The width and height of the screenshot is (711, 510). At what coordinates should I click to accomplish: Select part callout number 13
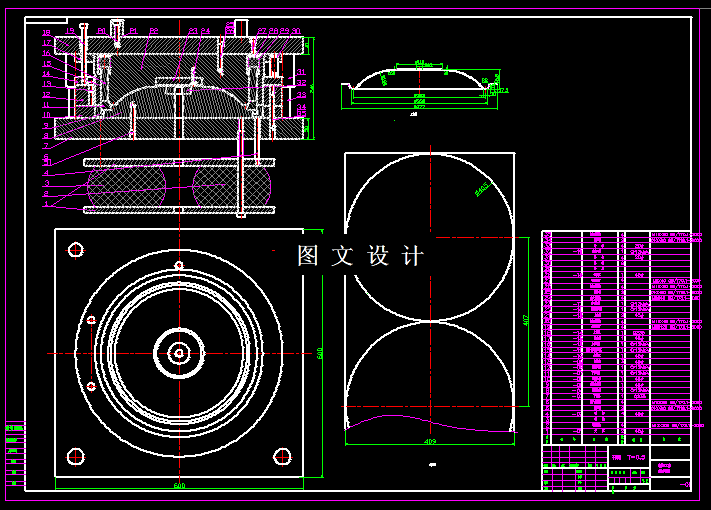(46, 84)
